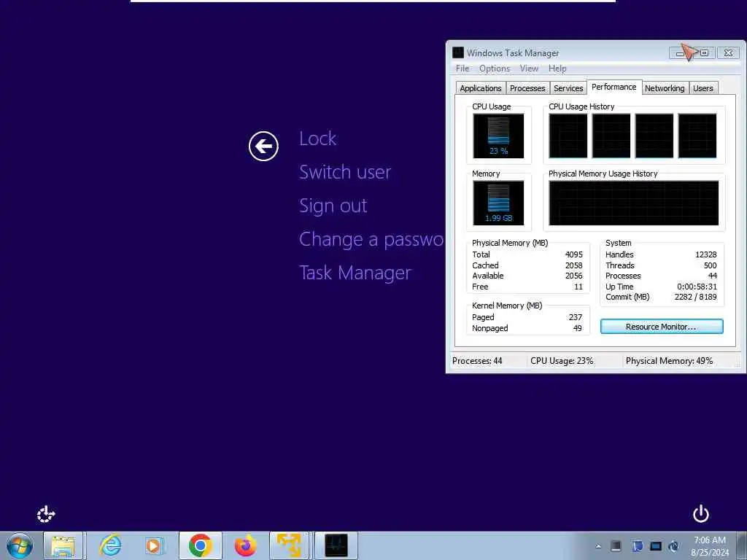747x560 pixels.
Task: Open the Options menu
Action: (495, 69)
